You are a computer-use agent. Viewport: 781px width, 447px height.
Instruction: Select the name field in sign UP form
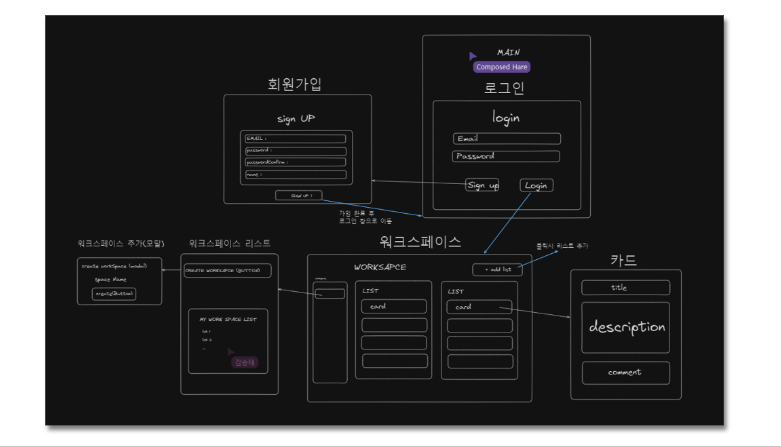click(x=295, y=174)
